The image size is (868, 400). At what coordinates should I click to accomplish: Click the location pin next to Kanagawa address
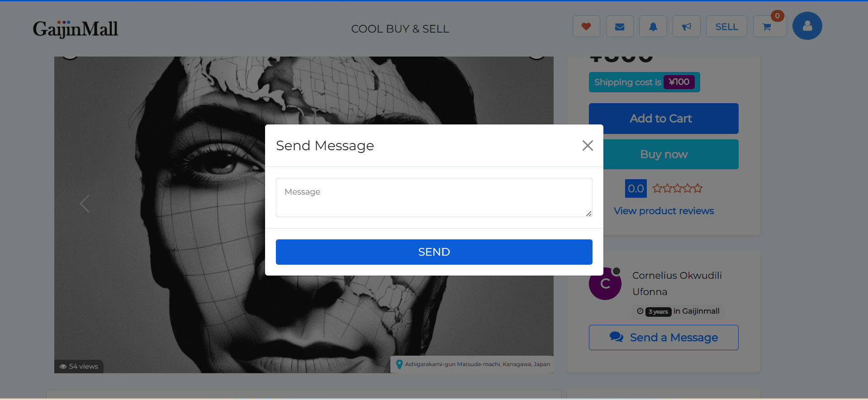point(399,364)
